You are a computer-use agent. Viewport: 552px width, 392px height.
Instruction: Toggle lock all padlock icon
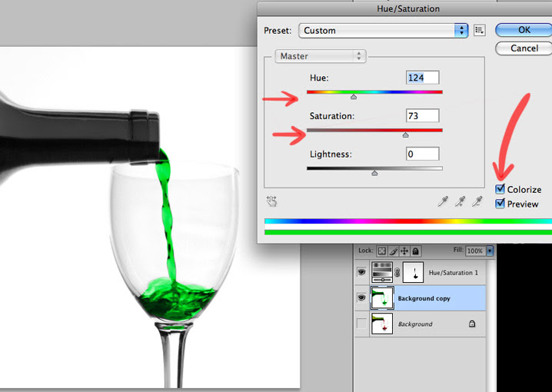coord(416,251)
